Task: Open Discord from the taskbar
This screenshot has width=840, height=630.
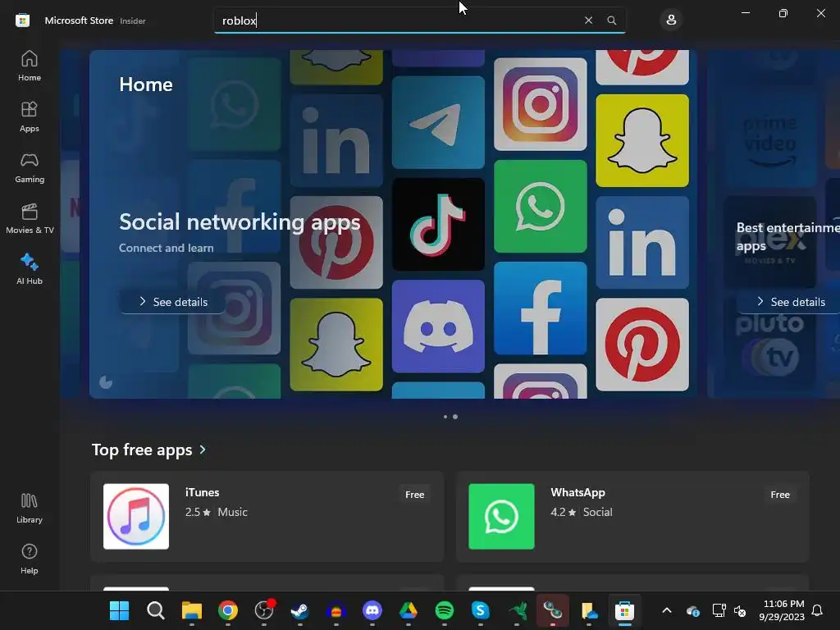Action: tap(372, 610)
